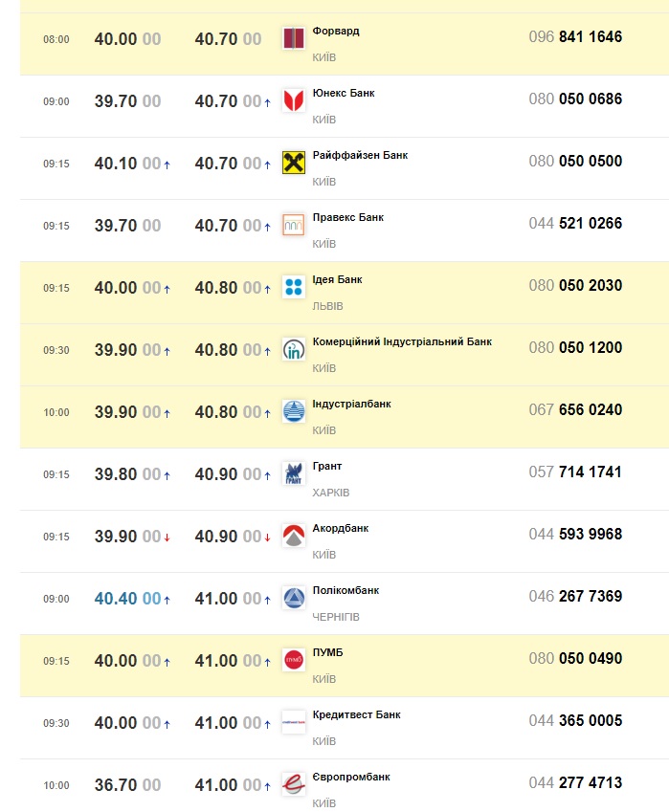The height and width of the screenshot is (812, 669).
Task: Click the Полікомбанк triangle logo
Action: pos(294,598)
